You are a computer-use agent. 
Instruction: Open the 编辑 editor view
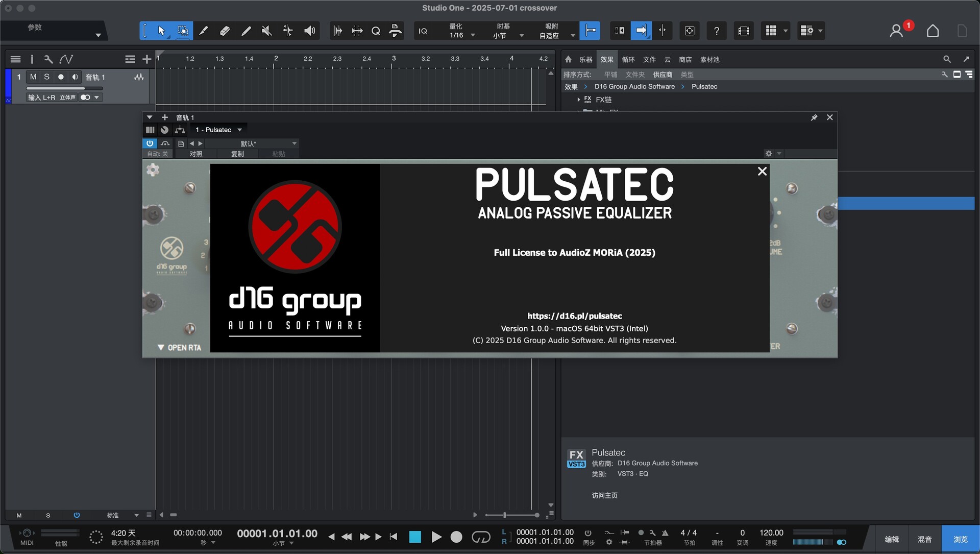point(892,539)
